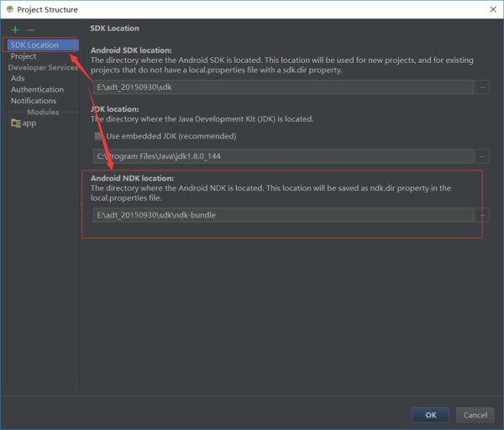The height and width of the screenshot is (430, 504).
Task: Click the 'Use embedded JDK (recommended)' label
Action: [171, 136]
